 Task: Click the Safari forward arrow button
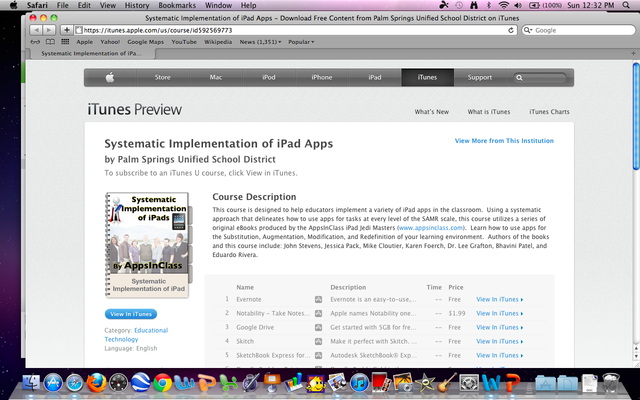point(49,30)
